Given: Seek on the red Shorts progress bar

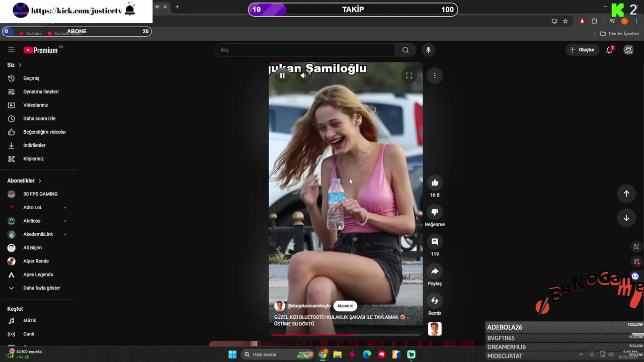Looking at the screenshot, I should [346, 334].
